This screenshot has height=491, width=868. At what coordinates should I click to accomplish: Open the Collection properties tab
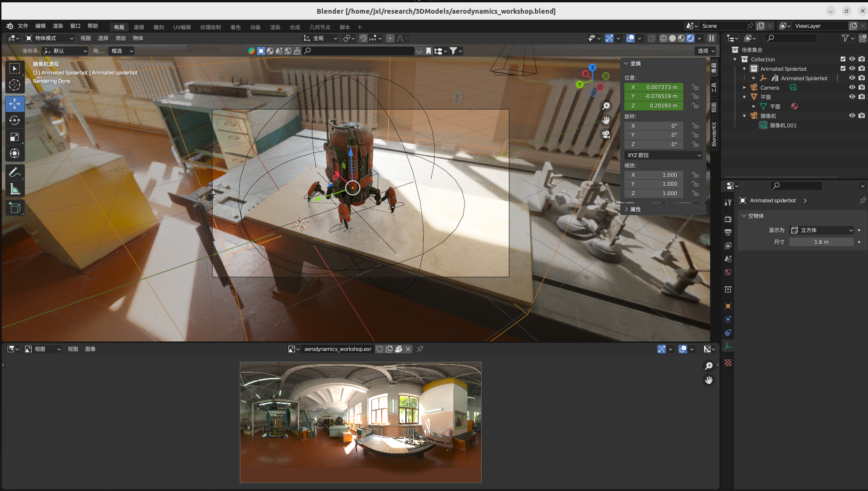[x=728, y=289]
